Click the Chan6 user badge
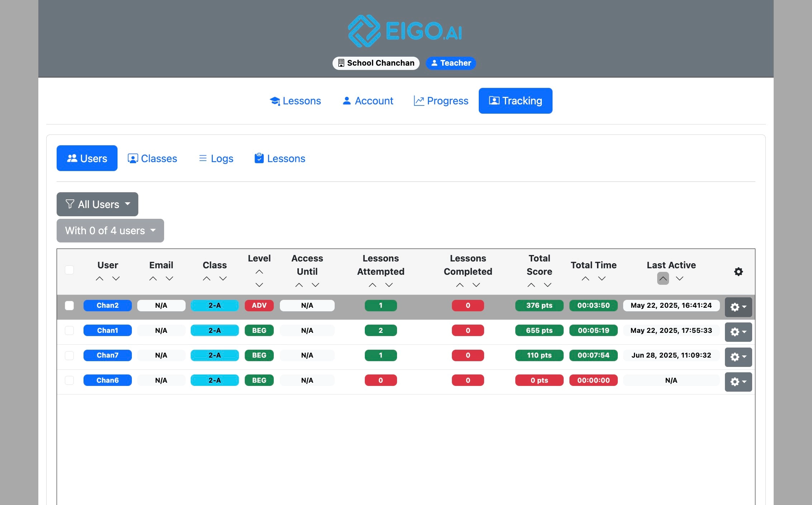Image resolution: width=812 pixels, height=505 pixels. coord(108,381)
